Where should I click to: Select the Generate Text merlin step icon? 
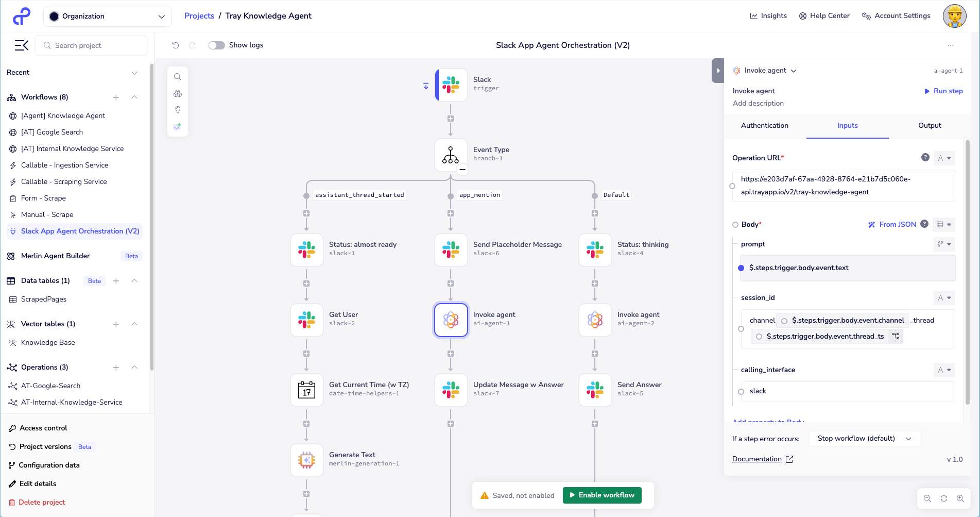tap(306, 460)
